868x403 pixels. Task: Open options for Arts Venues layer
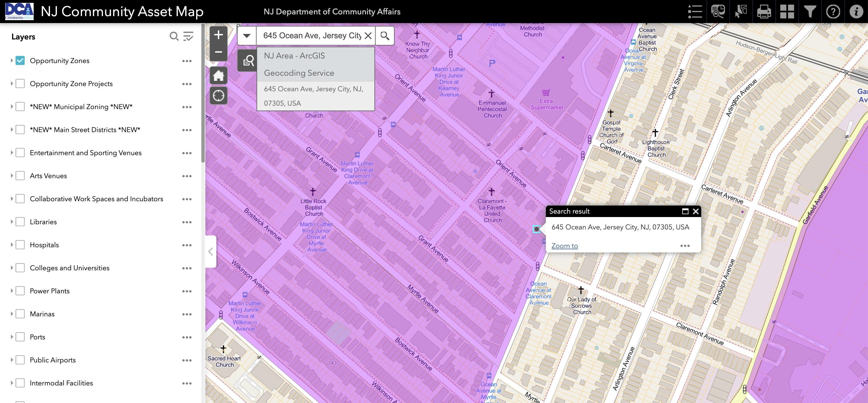point(187,176)
